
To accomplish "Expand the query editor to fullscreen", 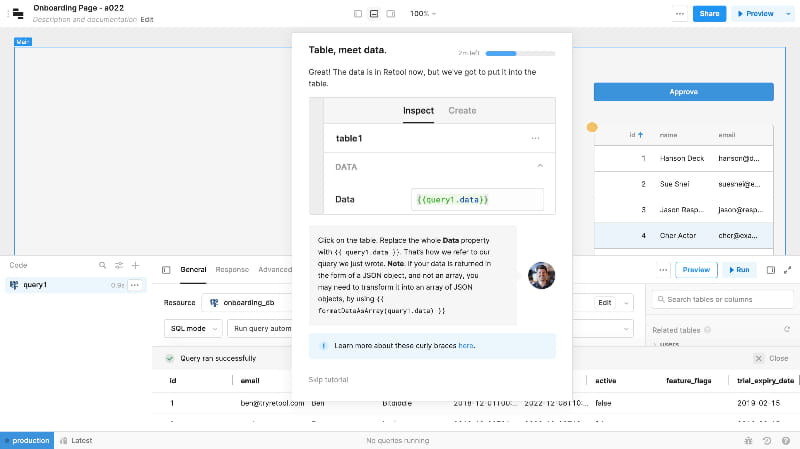I will coord(787,270).
